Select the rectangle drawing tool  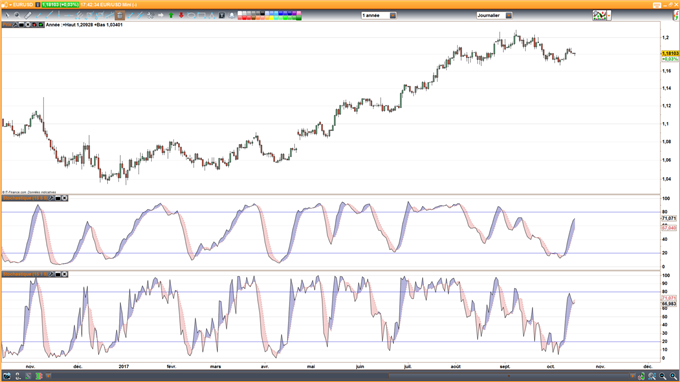202,15
